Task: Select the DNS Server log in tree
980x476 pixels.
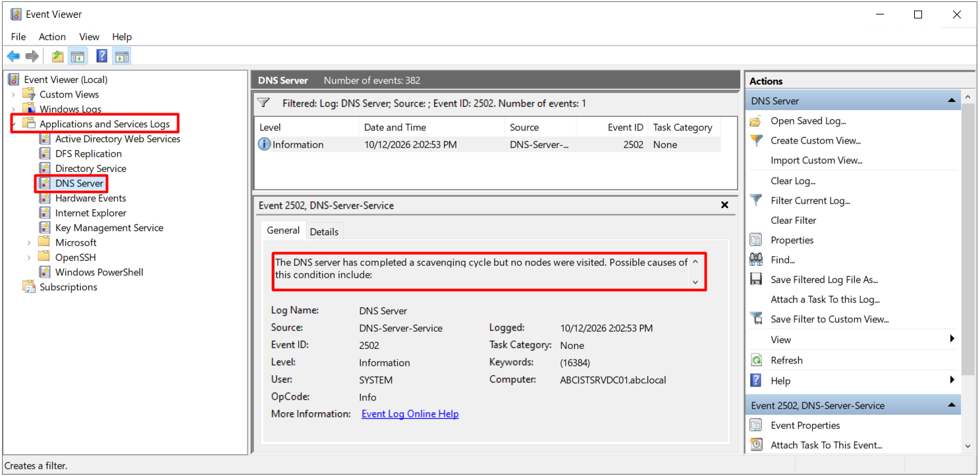Action: (x=79, y=183)
